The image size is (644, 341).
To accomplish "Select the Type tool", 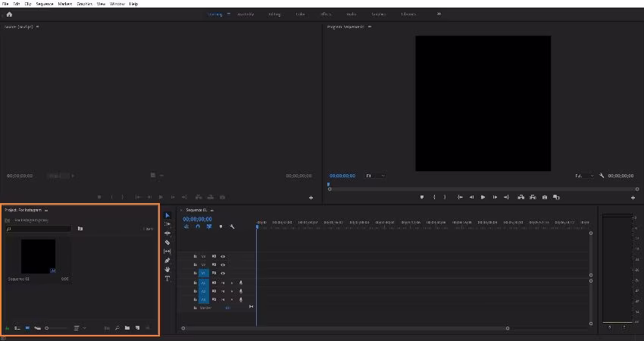I will pos(167,279).
